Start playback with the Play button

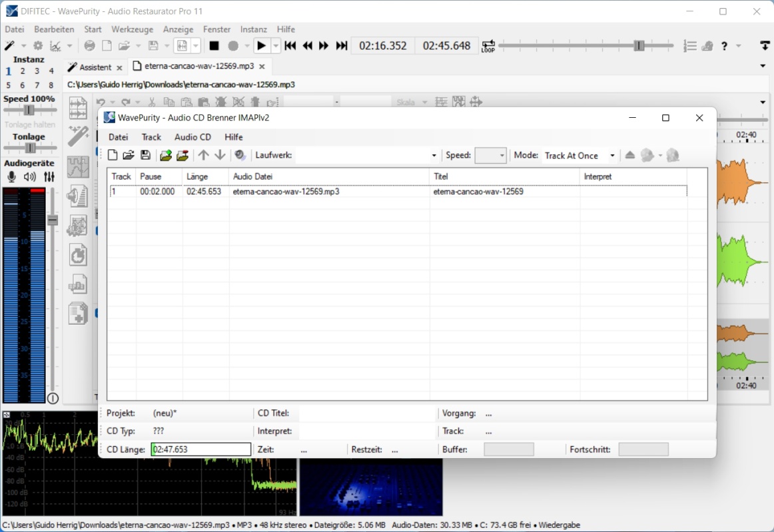coord(261,46)
